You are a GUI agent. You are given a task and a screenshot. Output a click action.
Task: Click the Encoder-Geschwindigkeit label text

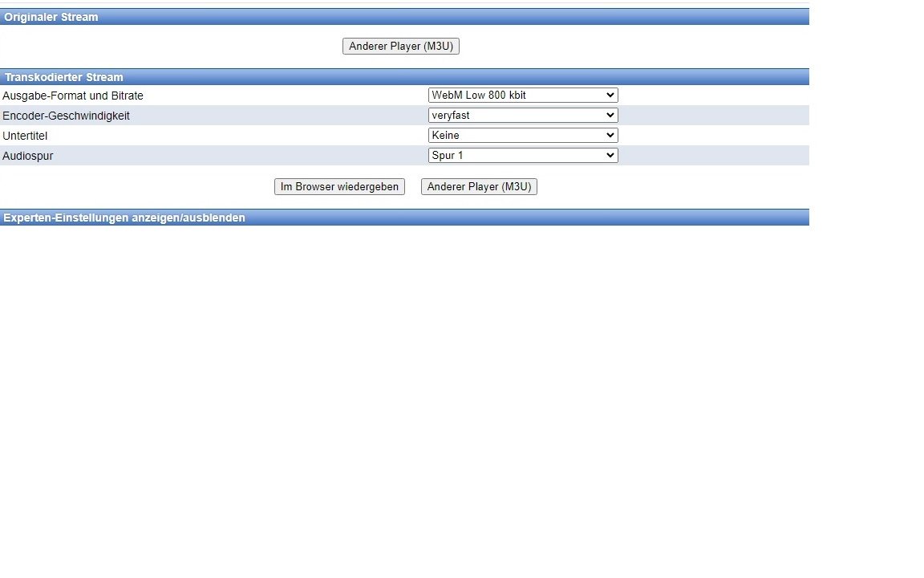click(x=66, y=116)
